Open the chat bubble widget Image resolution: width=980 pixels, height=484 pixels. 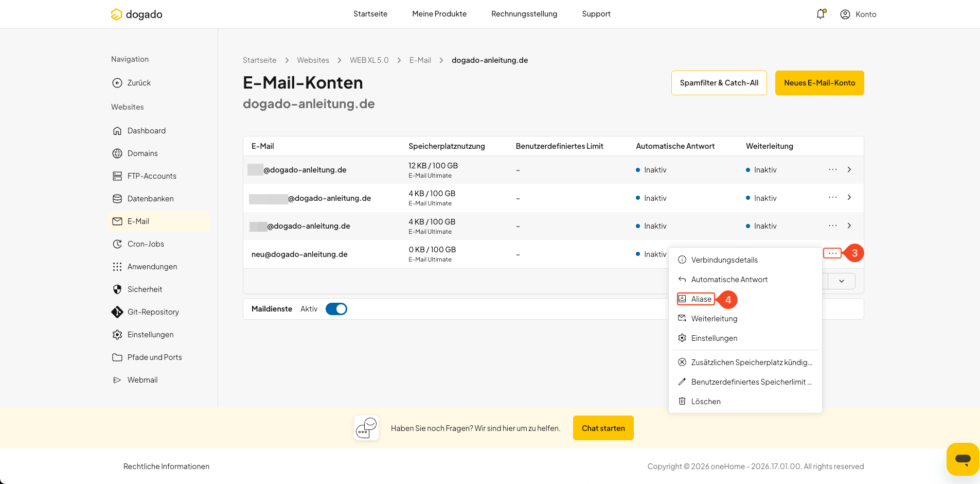click(x=963, y=459)
